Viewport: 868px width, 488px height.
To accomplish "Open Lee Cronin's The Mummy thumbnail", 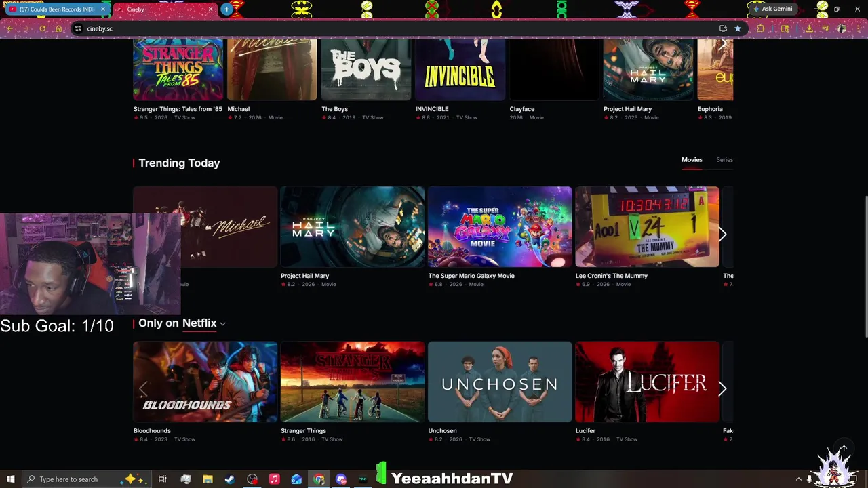I will [x=647, y=227].
